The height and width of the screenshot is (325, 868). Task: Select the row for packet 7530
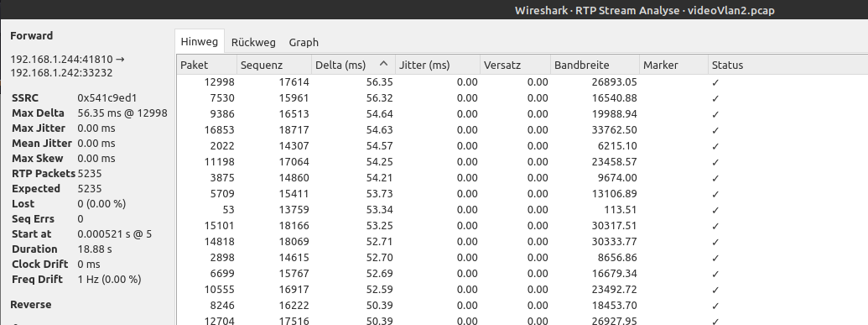tap(522, 98)
